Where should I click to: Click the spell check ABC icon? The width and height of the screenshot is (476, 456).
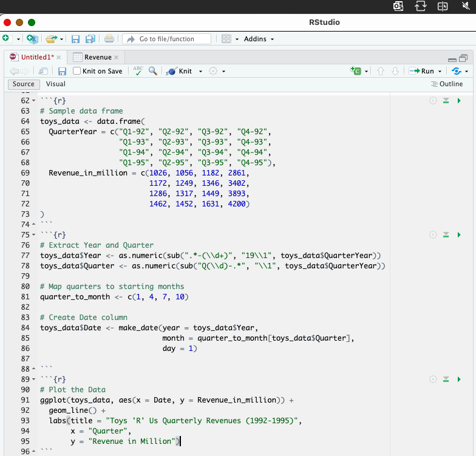138,70
